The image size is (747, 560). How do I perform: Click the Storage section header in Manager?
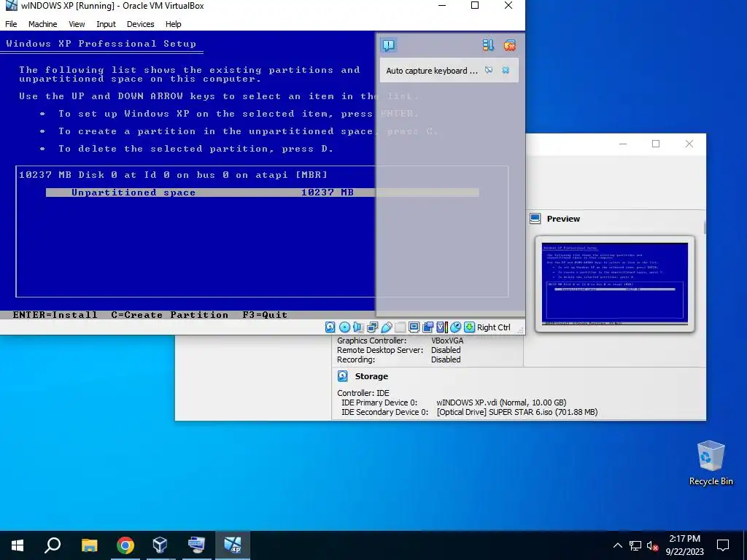[x=371, y=376]
